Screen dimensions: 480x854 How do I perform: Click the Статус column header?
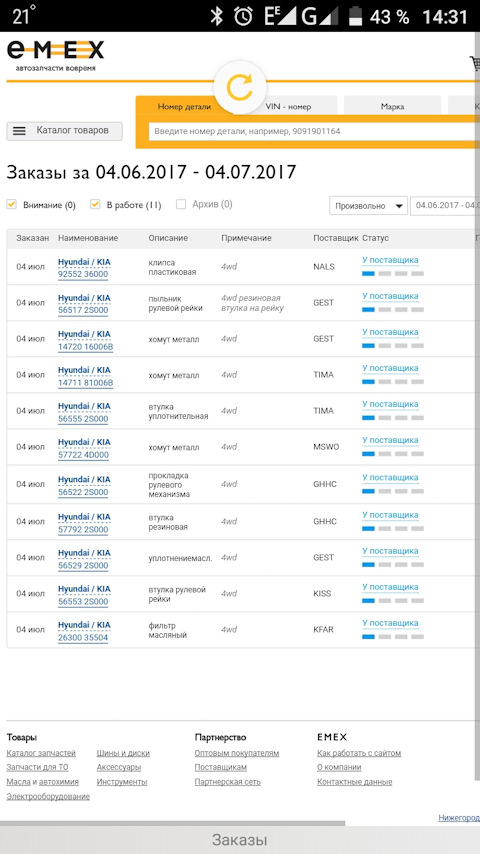tap(375, 238)
